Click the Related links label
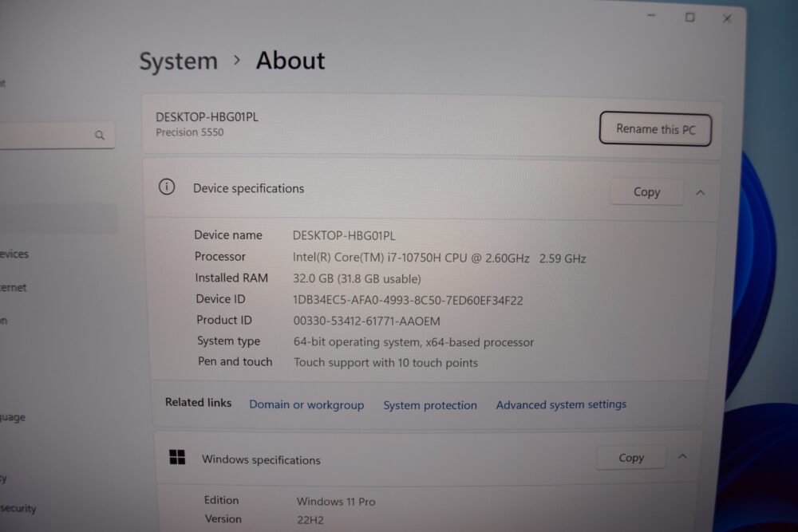 [x=198, y=402]
